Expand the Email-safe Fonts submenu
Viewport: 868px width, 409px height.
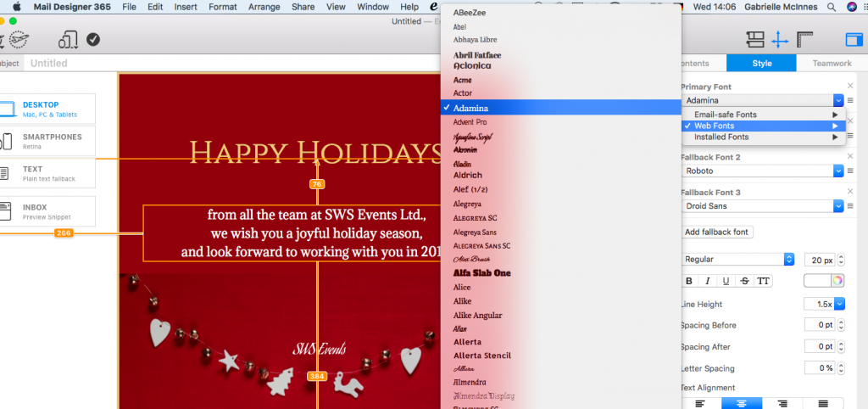pyautogui.click(x=764, y=115)
